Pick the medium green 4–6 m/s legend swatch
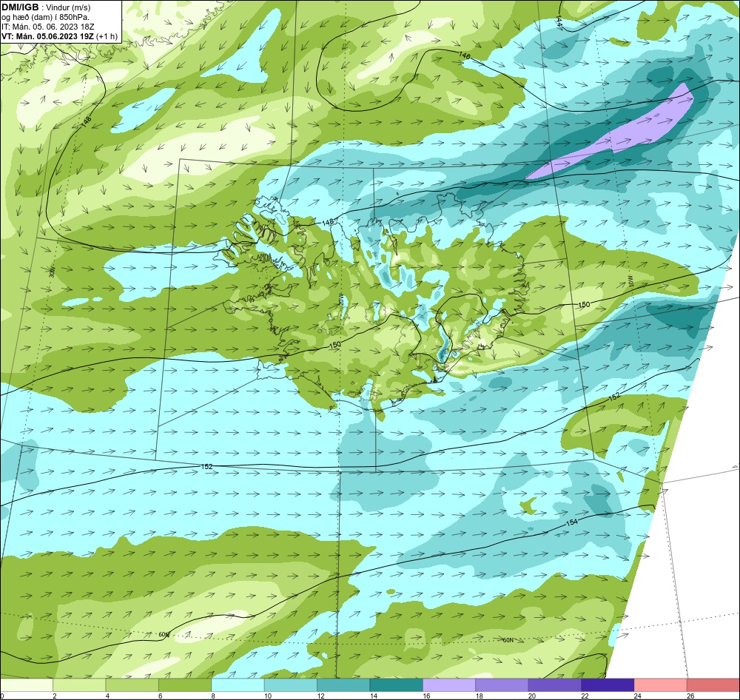Image resolution: width=740 pixels, height=700 pixels. tap(132, 684)
